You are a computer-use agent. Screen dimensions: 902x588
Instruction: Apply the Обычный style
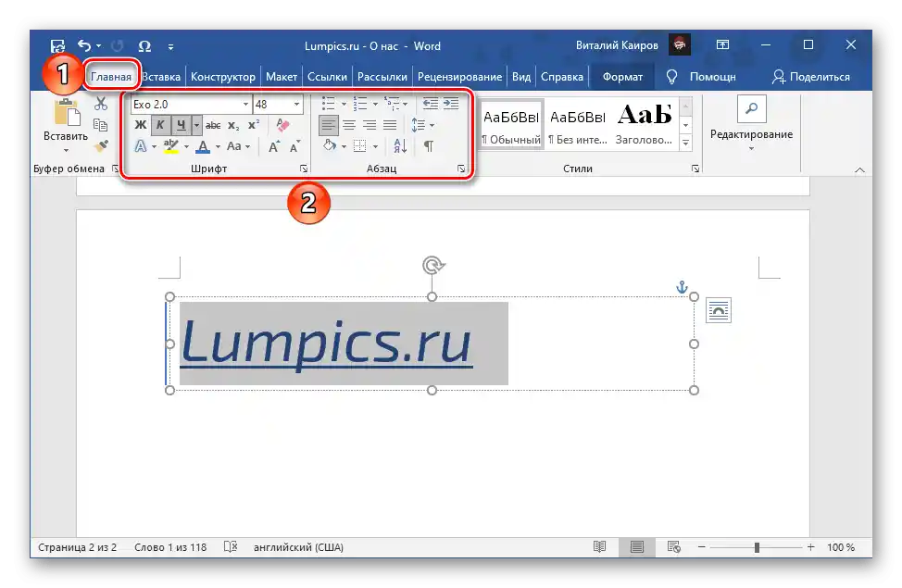(511, 125)
